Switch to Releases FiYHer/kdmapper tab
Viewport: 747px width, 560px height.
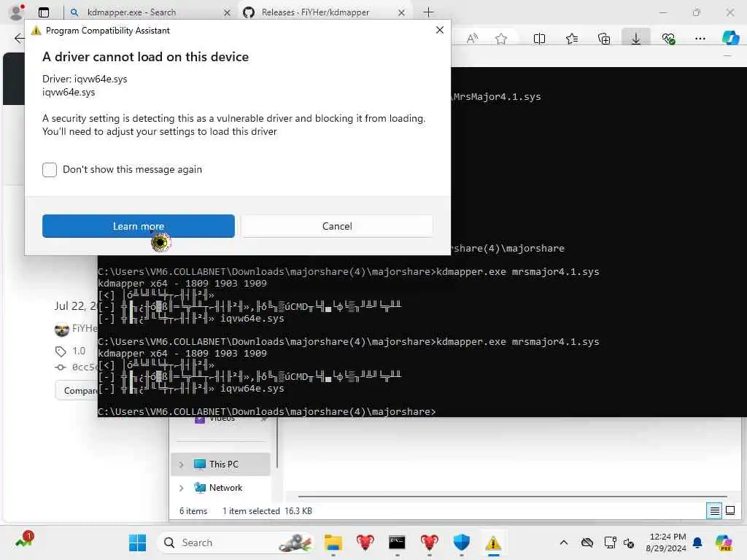coord(315,12)
